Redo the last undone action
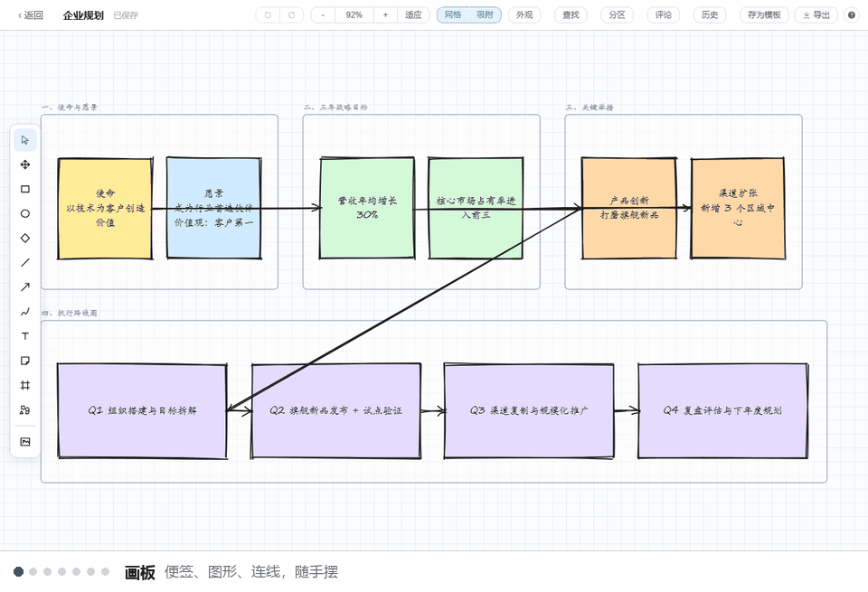 click(292, 15)
